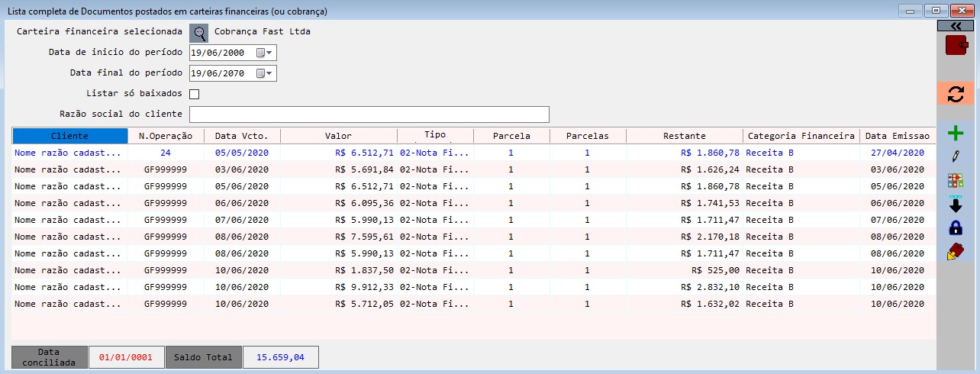Viewport: 980px width, 374px height.
Task: Click the red wallet icon in sidebar
Action: pyautogui.click(x=956, y=46)
